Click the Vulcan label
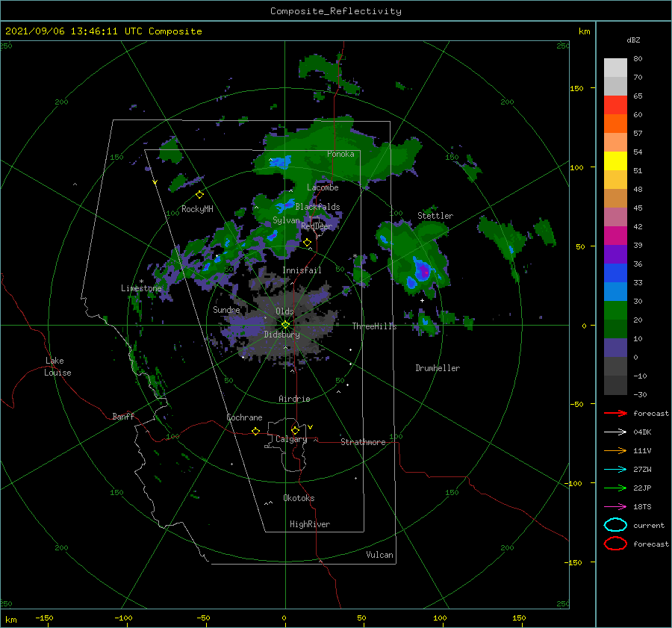 [x=379, y=555]
